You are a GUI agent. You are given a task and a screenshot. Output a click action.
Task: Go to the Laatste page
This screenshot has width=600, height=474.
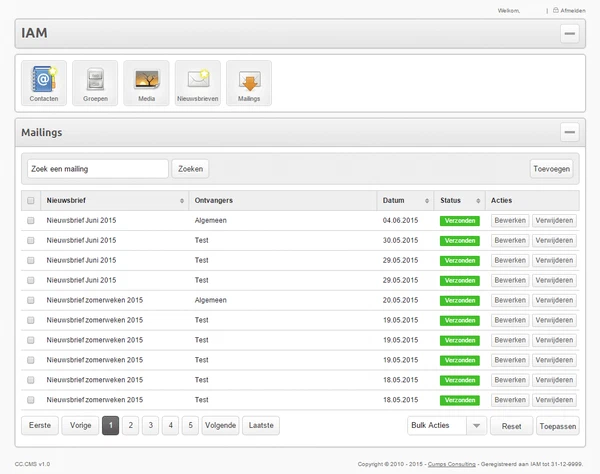[x=261, y=426]
